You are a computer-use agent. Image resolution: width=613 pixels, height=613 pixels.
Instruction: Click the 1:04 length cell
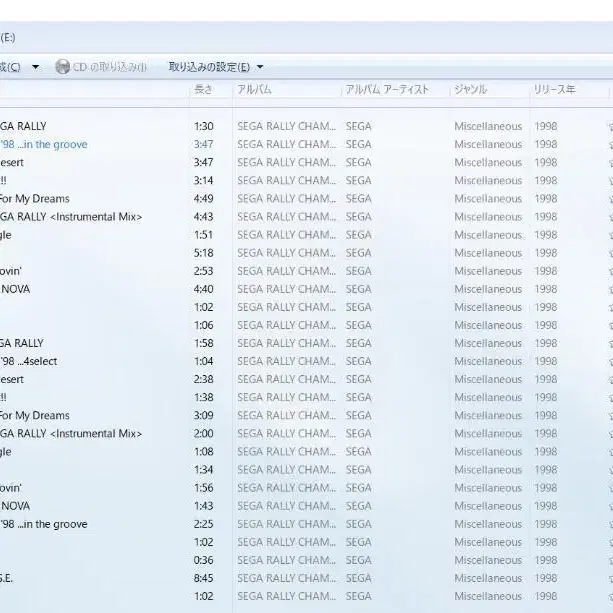[204, 361]
